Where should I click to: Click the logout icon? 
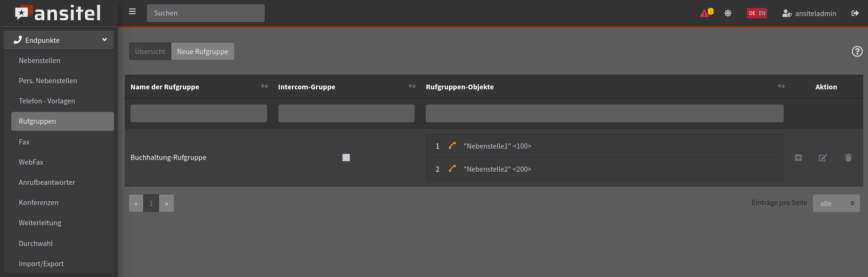(855, 13)
